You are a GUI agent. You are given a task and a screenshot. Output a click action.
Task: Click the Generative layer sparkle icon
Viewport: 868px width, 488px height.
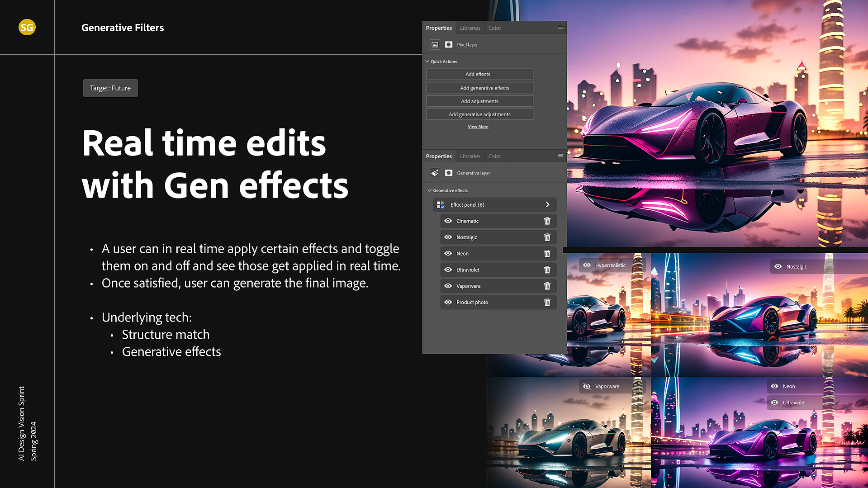pyautogui.click(x=435, y=173)
